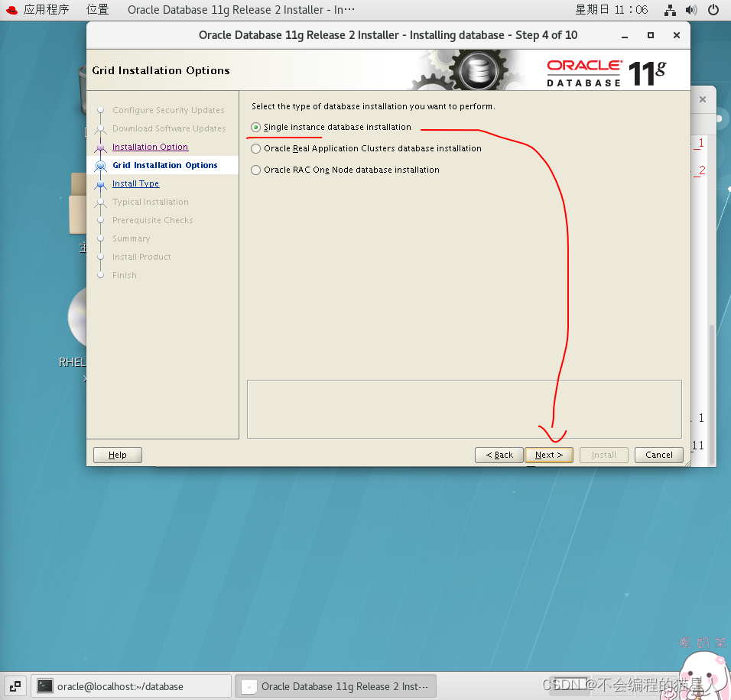The width and height of the screenshot is (731, 700).
Task: Switch to Oracle Database Installer taskbar item
Action: (x=336, y=686)
